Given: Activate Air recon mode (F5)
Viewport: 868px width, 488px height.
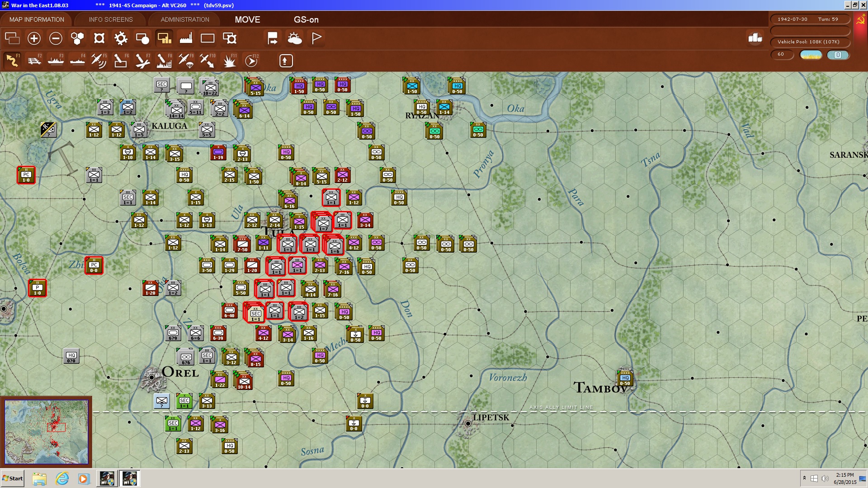Looking at the screenshot, I should click(99, 61).
